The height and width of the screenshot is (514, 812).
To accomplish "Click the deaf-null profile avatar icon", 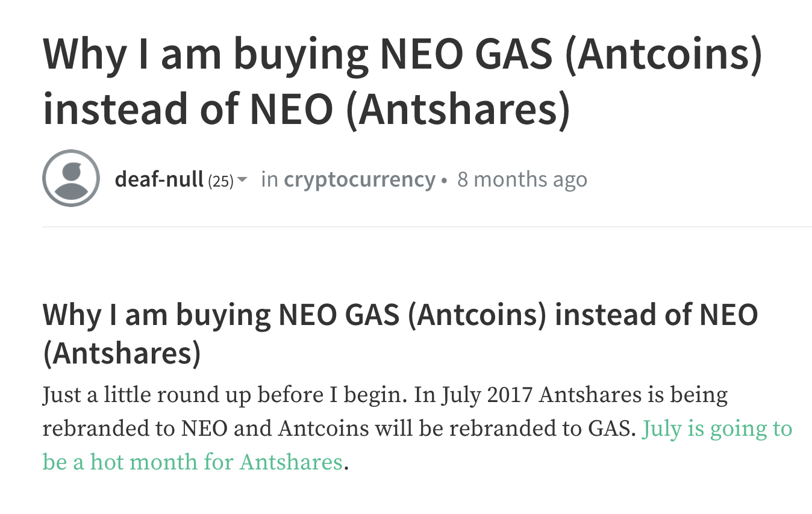I will 71,178.
